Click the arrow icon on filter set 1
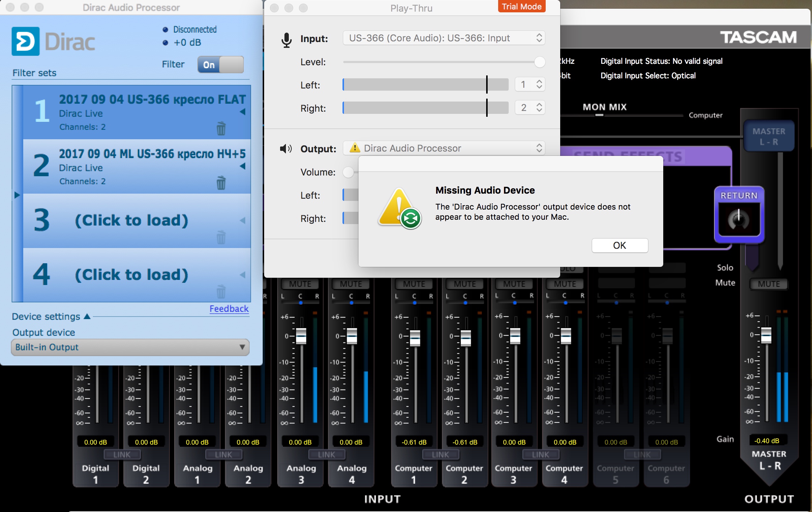 coord(243,112)
